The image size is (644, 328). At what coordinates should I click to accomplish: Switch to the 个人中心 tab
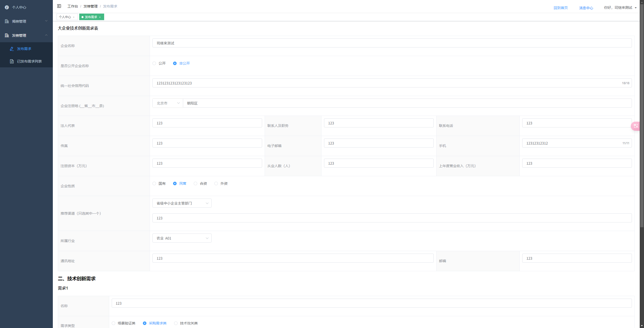(x=65, y=17)
